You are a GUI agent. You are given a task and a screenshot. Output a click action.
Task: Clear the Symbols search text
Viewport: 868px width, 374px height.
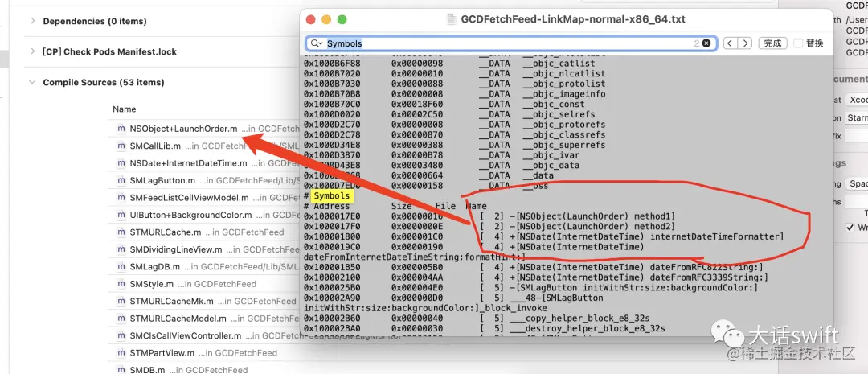(x=706, y=43)
